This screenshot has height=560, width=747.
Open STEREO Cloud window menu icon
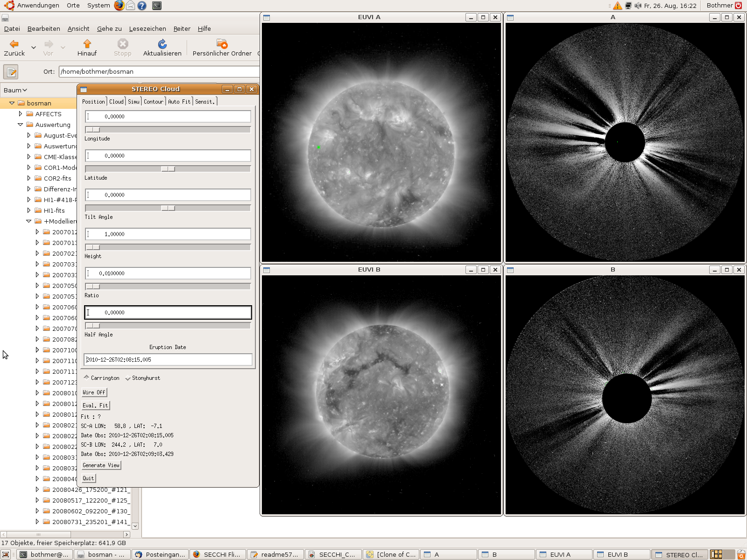coord(84,89)
